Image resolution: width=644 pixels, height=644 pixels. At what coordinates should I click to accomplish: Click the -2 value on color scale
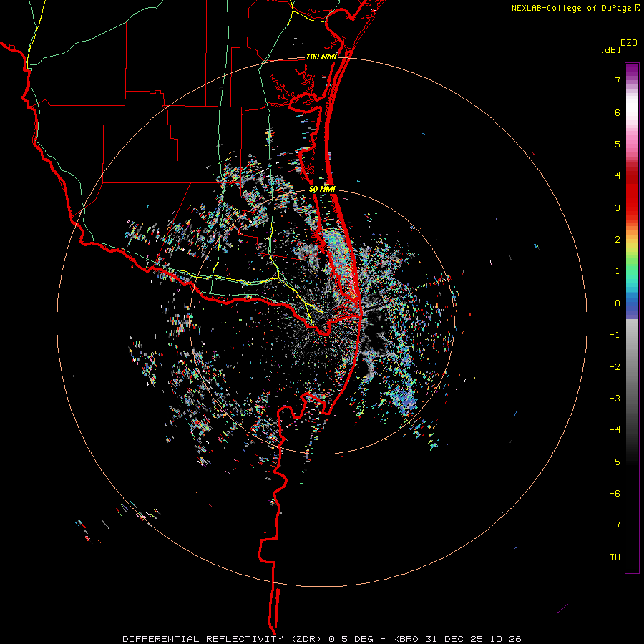tap(615, 366)
